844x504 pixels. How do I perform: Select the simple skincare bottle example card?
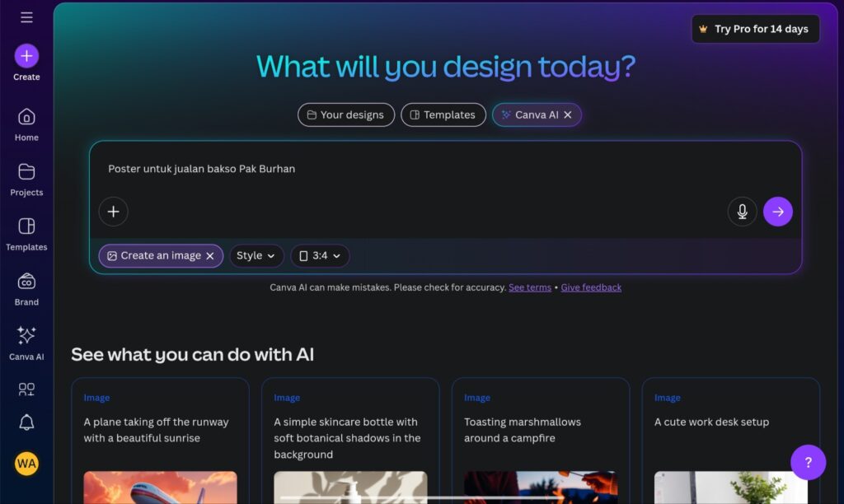pos(349,441)
